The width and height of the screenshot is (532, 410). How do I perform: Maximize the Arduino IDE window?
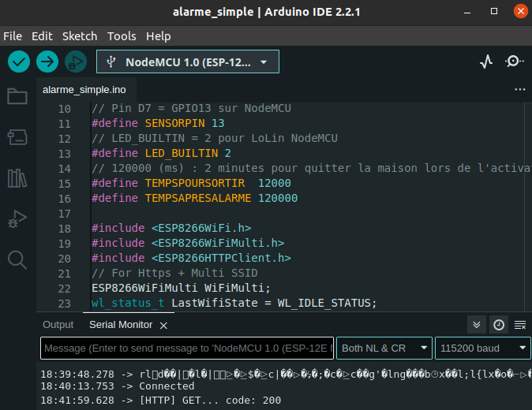494,12
